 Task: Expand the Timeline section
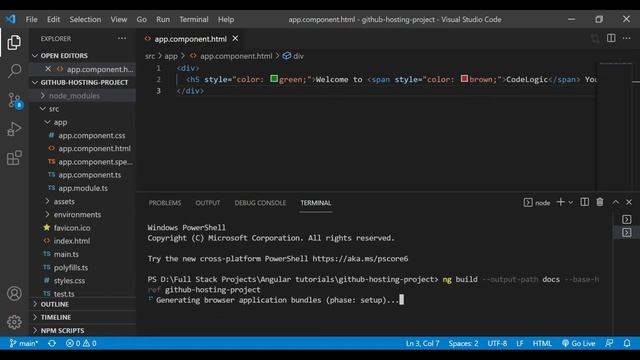click(52, 317)
